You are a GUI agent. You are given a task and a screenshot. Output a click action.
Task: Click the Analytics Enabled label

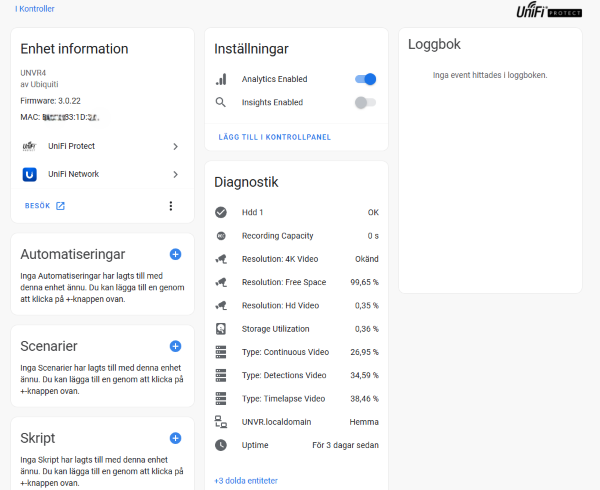(x=274, y=79)
